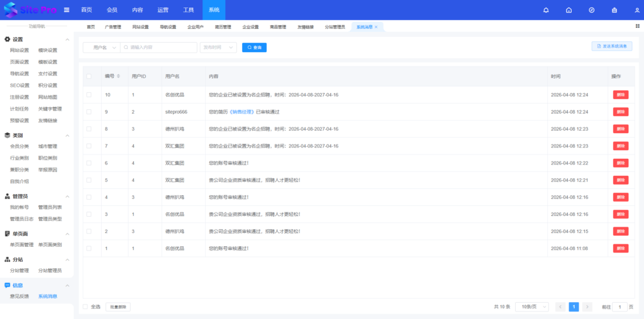
Task: Open the 工具 top menu
Action: point(189,10)
